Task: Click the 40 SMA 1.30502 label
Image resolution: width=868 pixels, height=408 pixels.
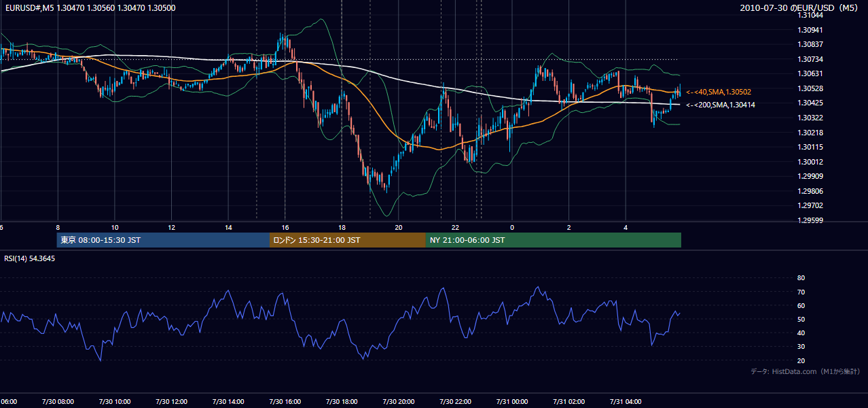Action: click(x=719, y=92)
